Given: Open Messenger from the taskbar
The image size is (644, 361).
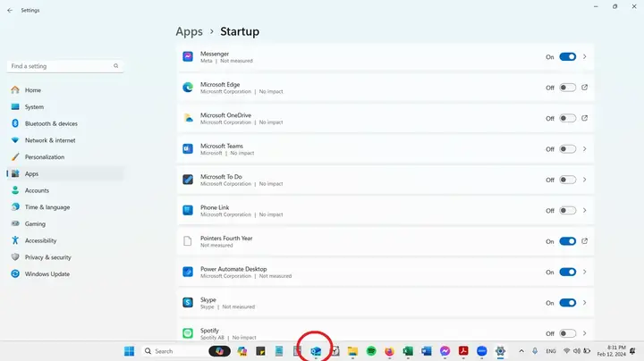Looking at the screenshot, I should click(x=445, y=351).
